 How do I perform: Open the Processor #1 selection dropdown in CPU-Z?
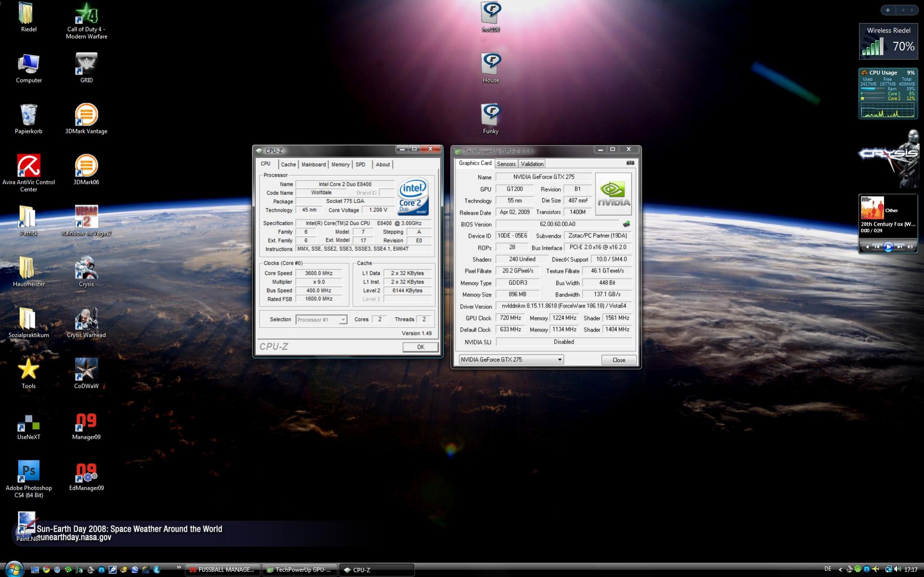tap(321, 320)
